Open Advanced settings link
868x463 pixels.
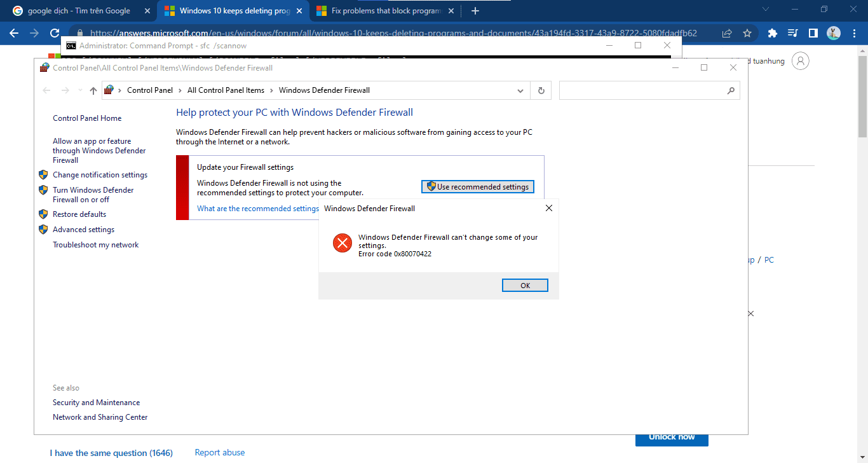pos(83,230)
